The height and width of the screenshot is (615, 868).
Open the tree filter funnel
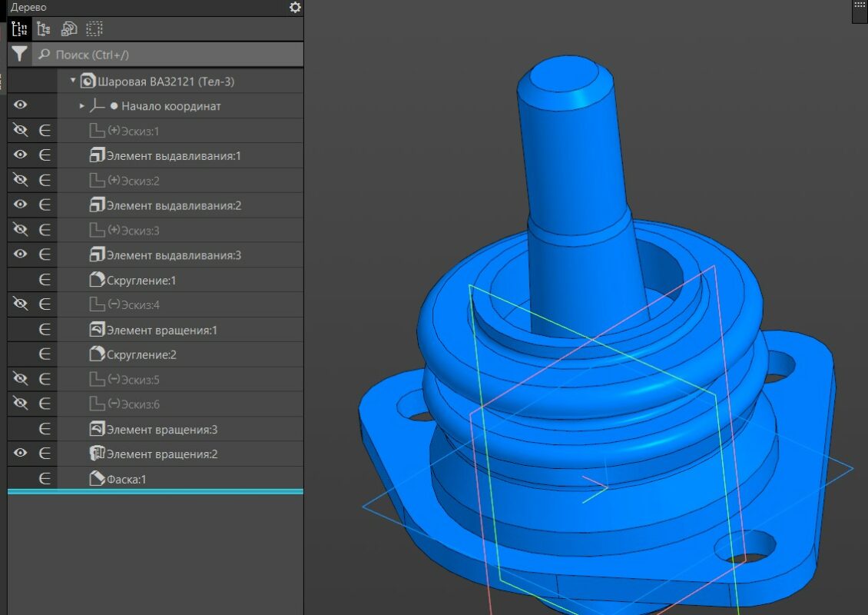pos(20,55)
